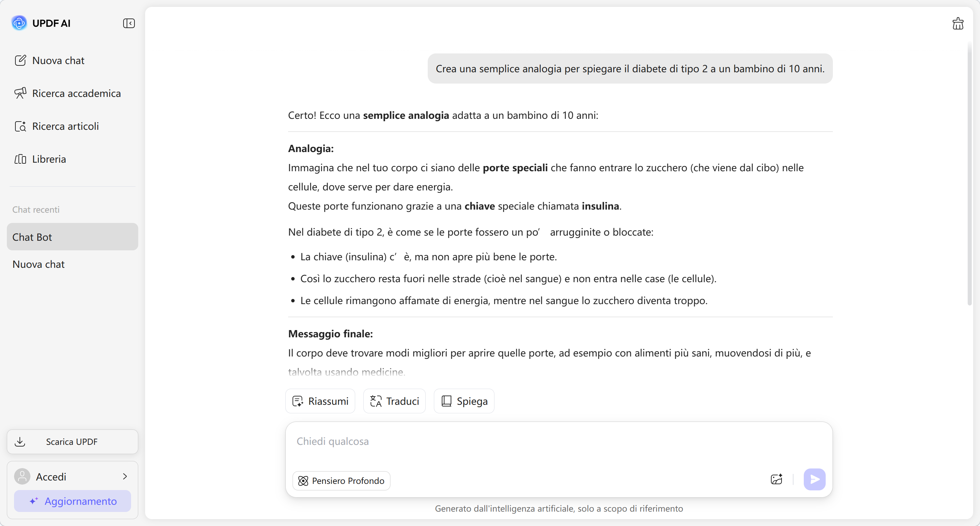Click the bold Analogia: heading
980x526 pixels.
click(x=310, y=148)
